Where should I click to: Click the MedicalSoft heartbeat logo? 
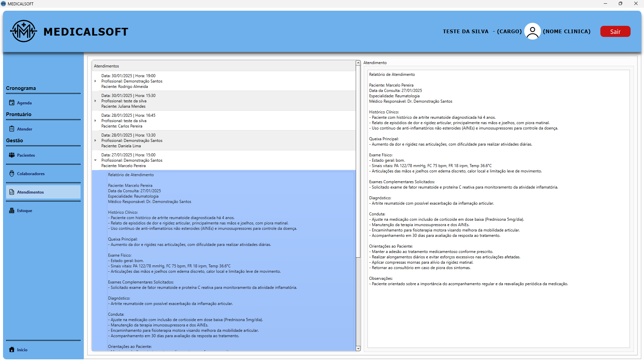click(23, 31)
